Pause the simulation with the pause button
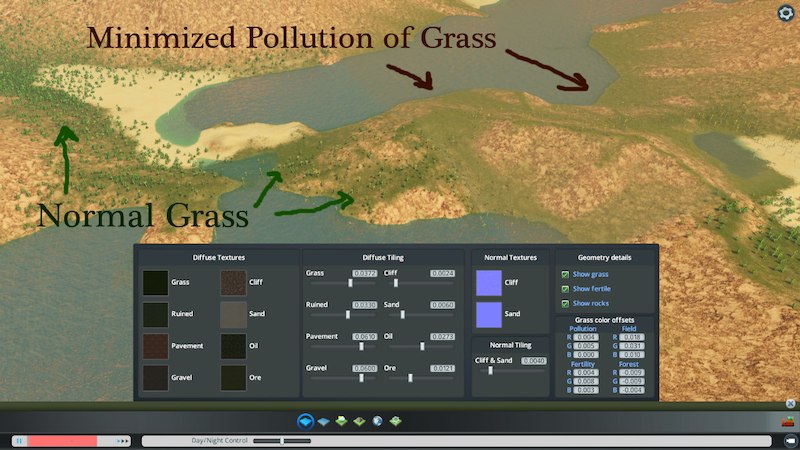This screenshot has height=450, width=800. pyautogui.click(x=19, y=440)
